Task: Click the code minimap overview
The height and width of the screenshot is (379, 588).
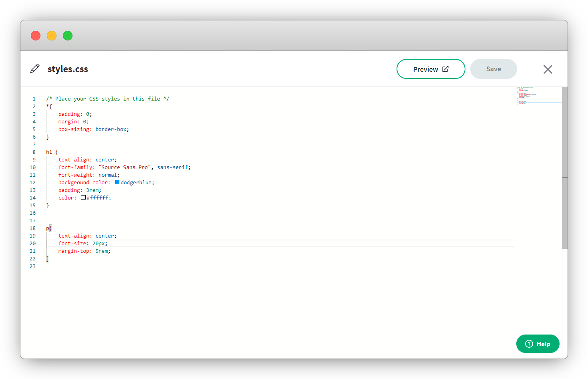Action: [539, 95]
